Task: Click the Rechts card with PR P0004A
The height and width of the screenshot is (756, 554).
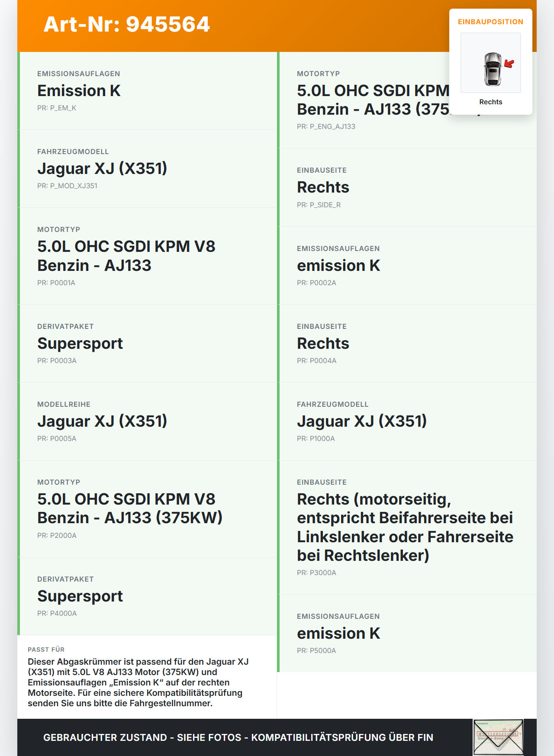Action: click(x=407, y=344)
